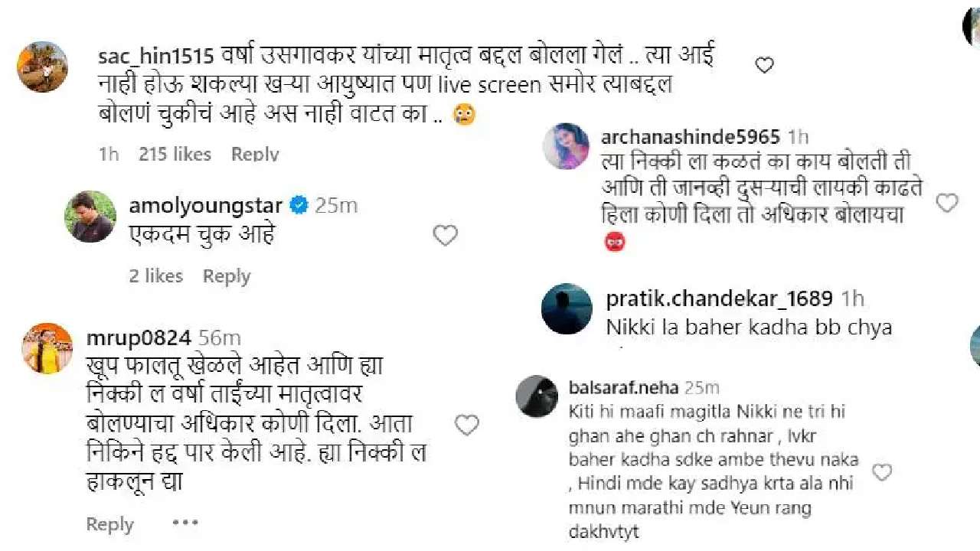Reply to amolyoungstar's comment
980x551 pixels.
click(x=227, y=276)
